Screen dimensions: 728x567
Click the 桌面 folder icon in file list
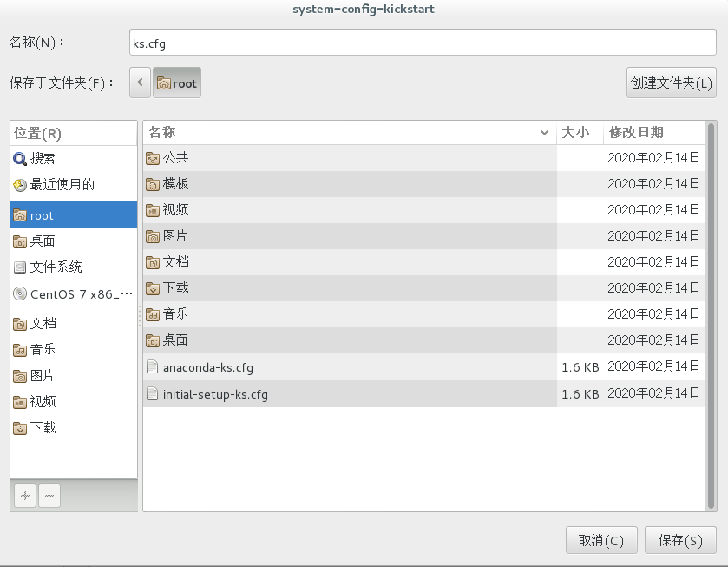153,340
